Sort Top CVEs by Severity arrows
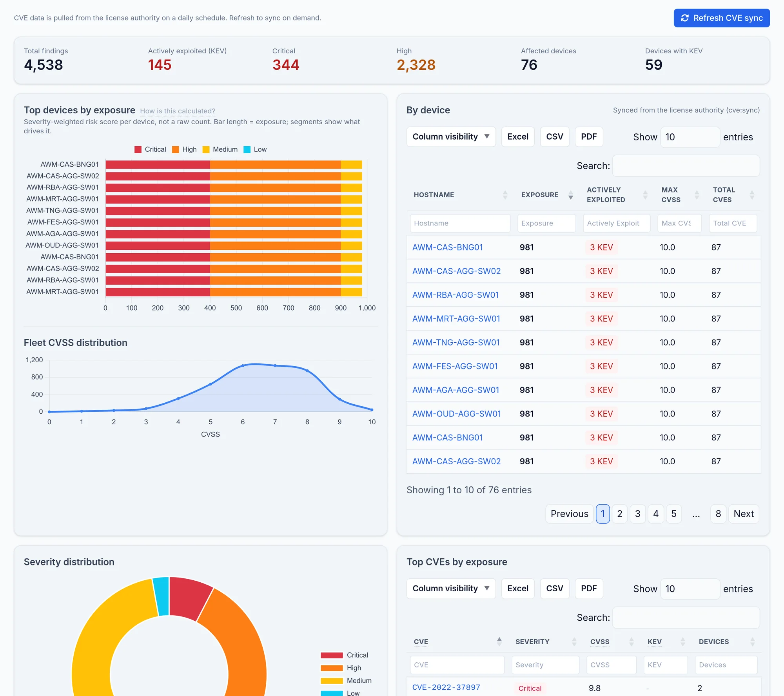Screen dimensions: 784x696 click(x=574, y=642)
